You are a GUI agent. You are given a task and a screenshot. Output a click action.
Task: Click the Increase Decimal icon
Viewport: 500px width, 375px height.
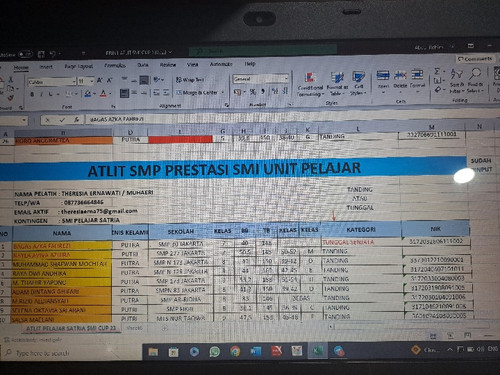click(x=275, y=91)
